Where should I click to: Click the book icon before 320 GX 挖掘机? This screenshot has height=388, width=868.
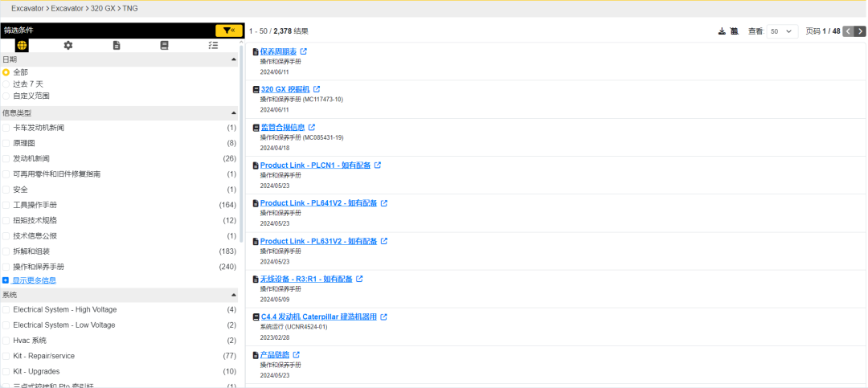pos(256,90)
